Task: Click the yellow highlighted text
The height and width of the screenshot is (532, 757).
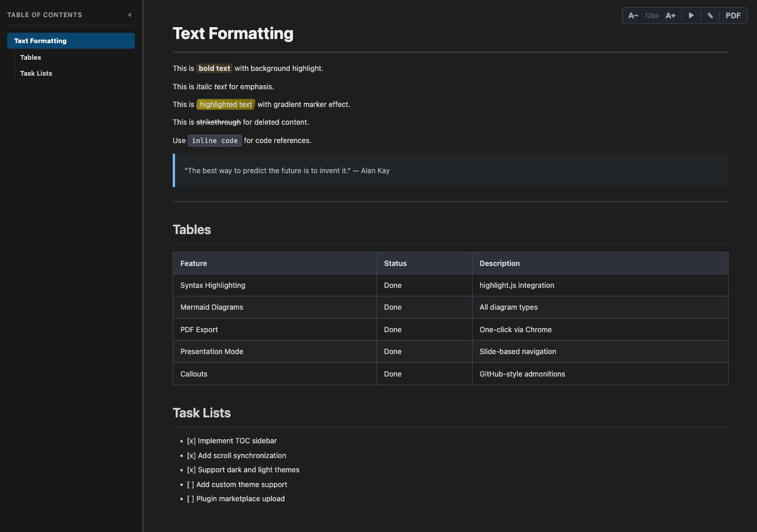Action: coord(225,104)
